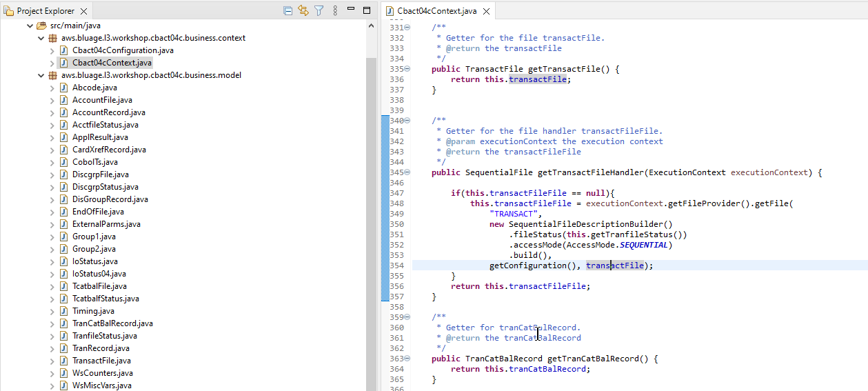Open the Project Explorer View Menu (three dots)
Viewport: 868px width, 391px height.
click(335, 10)
